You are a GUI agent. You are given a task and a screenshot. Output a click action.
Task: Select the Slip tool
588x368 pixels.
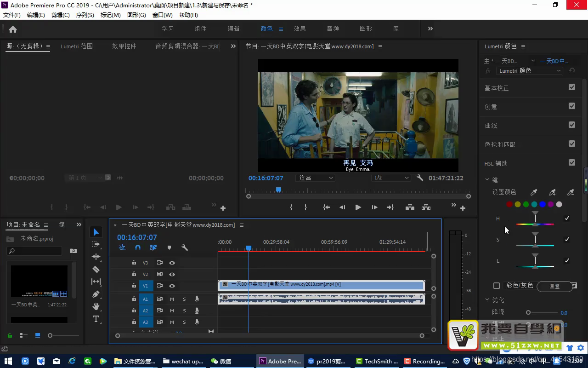(x=96, y=282)
